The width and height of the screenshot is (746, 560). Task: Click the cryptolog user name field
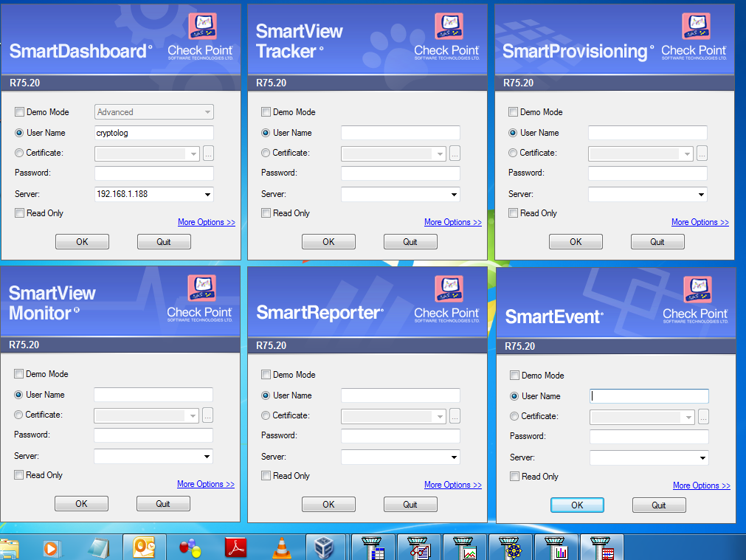point(154,133)
